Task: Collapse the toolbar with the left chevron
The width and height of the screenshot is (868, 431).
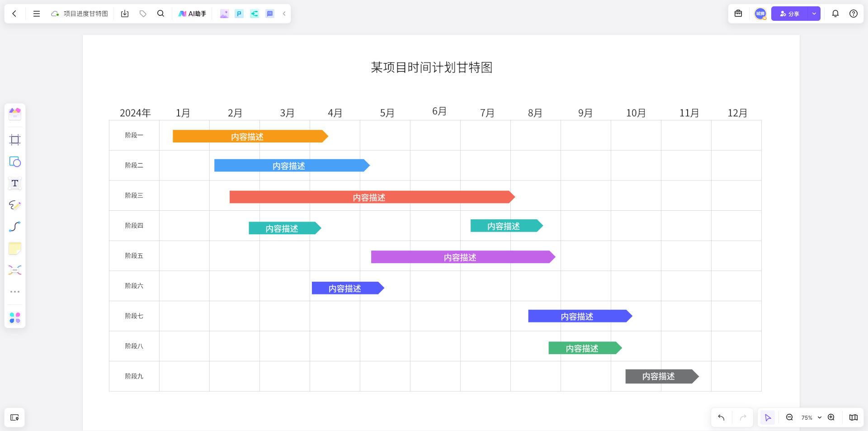Action: click(284, 14)
